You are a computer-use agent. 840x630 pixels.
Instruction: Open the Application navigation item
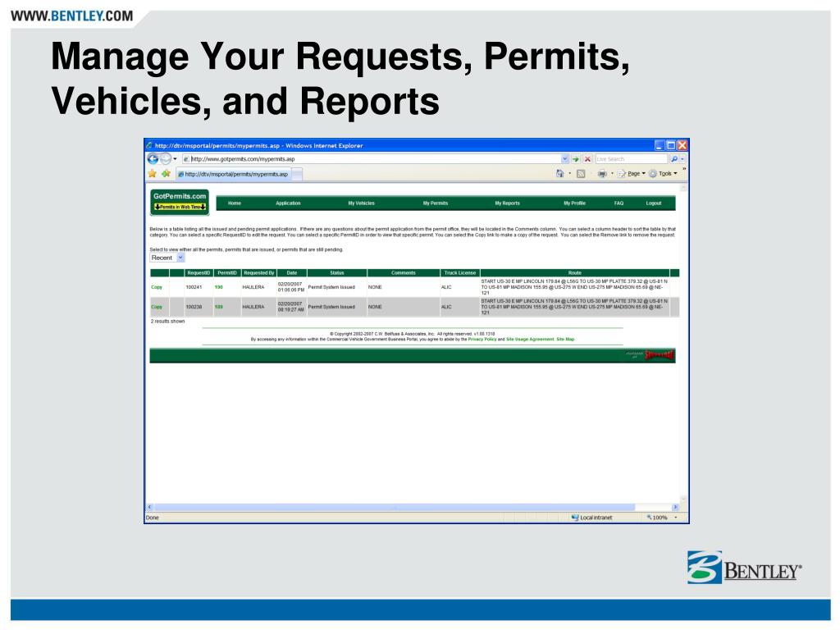pyautogui.click(x=288, y=203)
